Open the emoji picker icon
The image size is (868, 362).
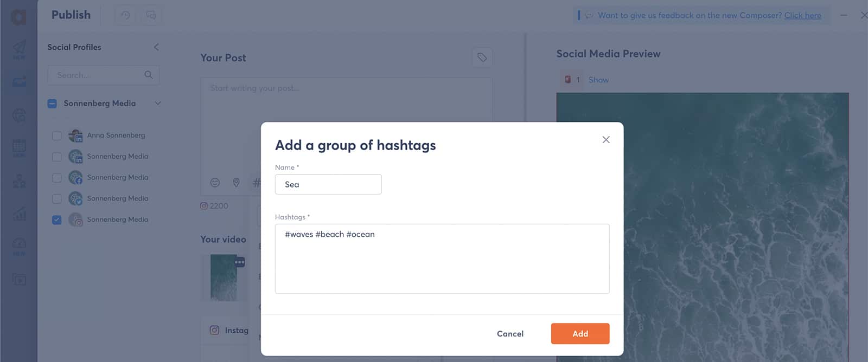pos(215,183)
